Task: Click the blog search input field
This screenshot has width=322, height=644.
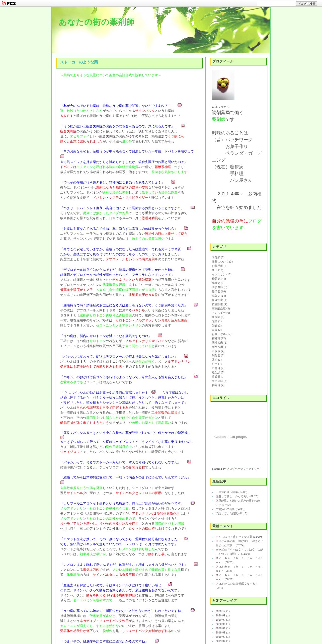Action: coord(276,4)
